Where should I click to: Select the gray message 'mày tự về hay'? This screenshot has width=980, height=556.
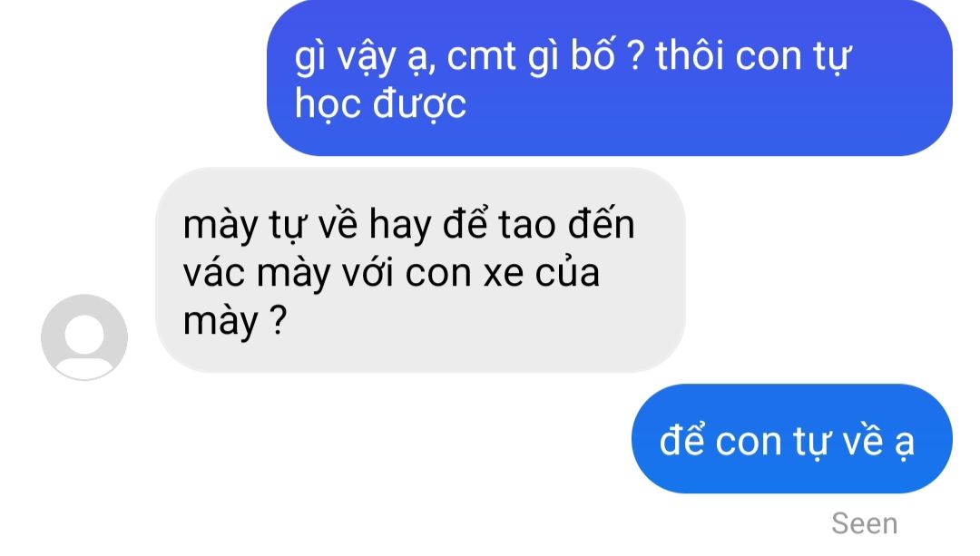pyautogui.click(x=421, y=270)
